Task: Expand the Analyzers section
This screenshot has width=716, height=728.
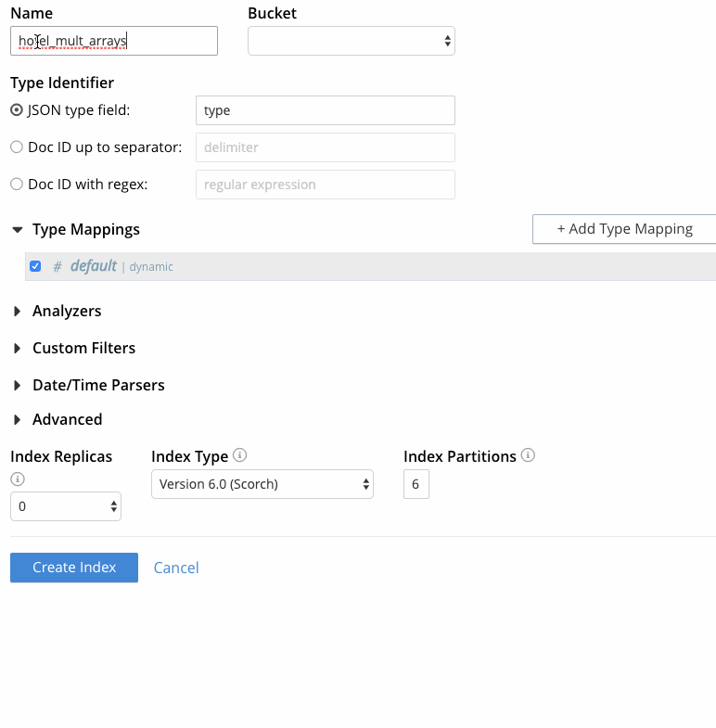Action: coord(19,312)
